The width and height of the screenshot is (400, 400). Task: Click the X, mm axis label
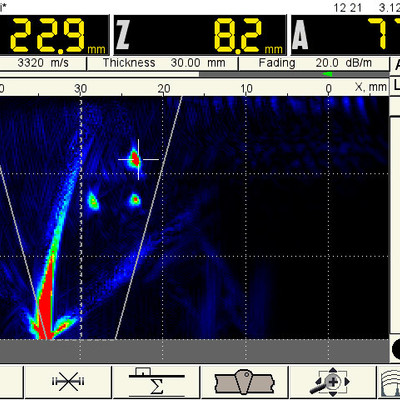[371, 87]
